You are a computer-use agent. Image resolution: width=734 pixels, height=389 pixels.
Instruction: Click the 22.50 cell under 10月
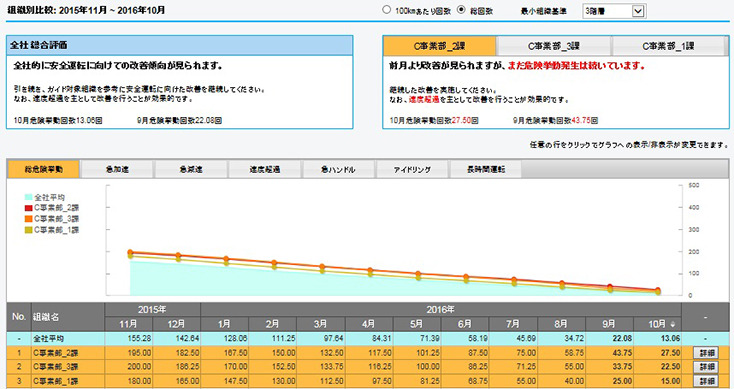(657, 367)
